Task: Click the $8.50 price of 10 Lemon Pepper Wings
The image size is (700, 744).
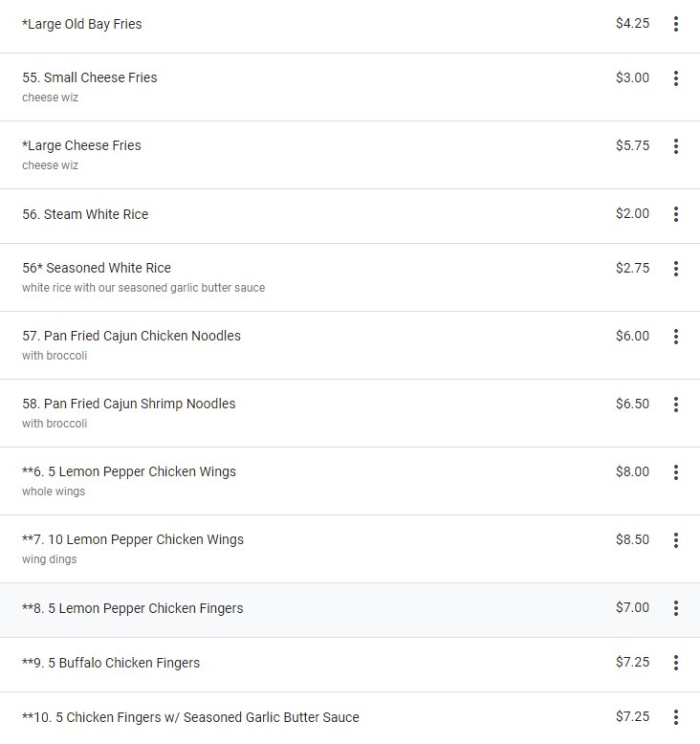Action: coord(632,539)
